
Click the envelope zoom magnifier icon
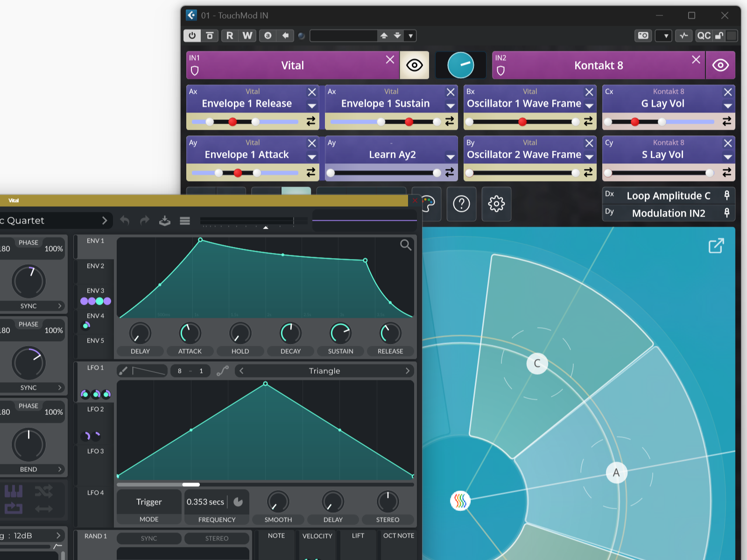[x=406, y=245]
